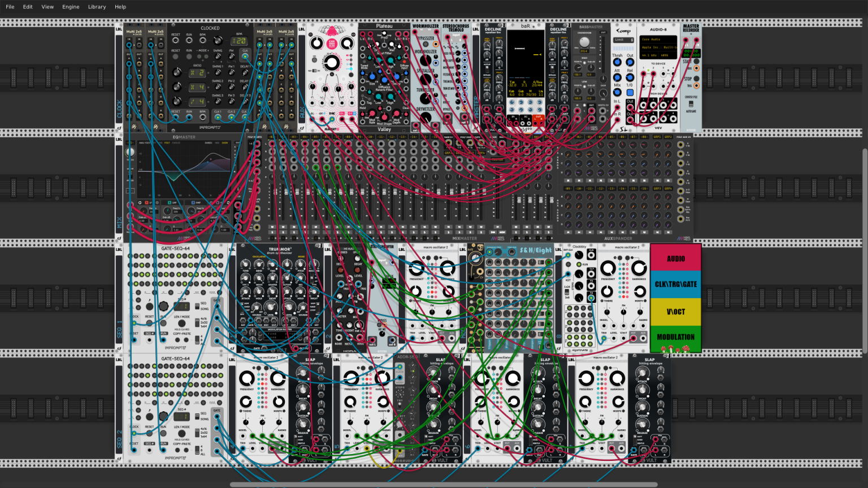
Task: Open the 4096 block size selector on Audio-8
Action: click(x=668, y=55)
